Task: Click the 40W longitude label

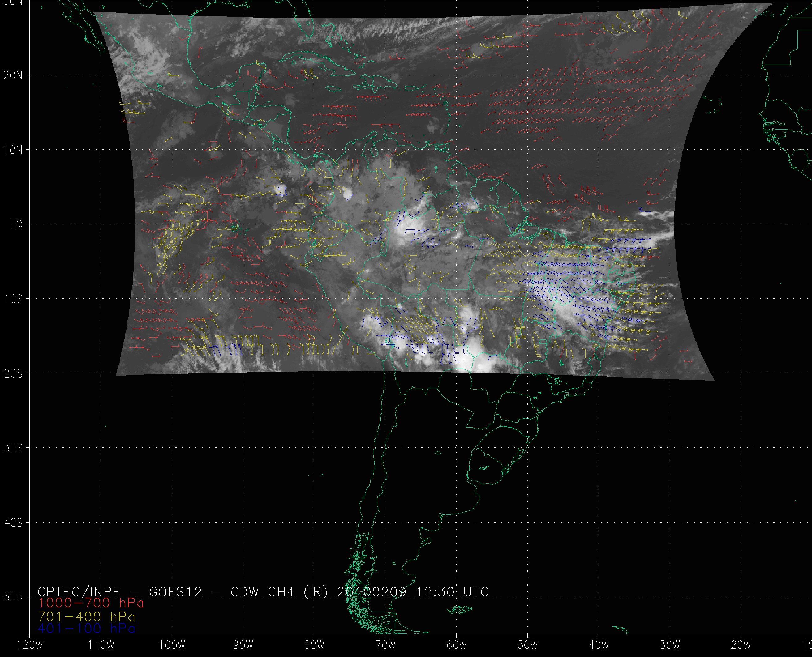Action: coord(599,645)
